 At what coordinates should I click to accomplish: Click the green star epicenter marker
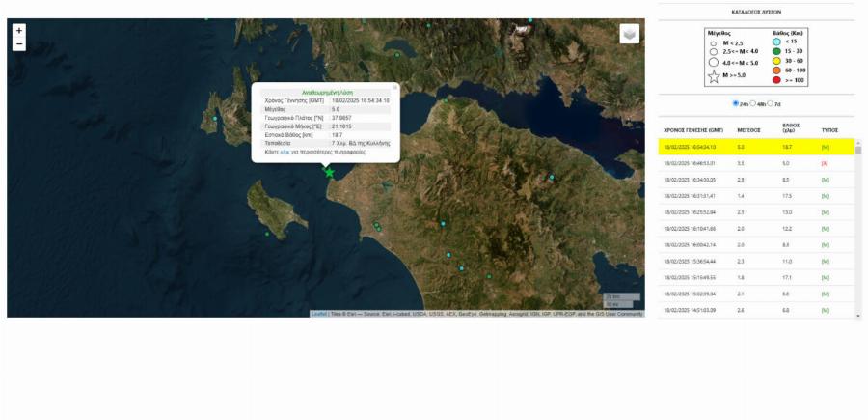click(330, 172)
